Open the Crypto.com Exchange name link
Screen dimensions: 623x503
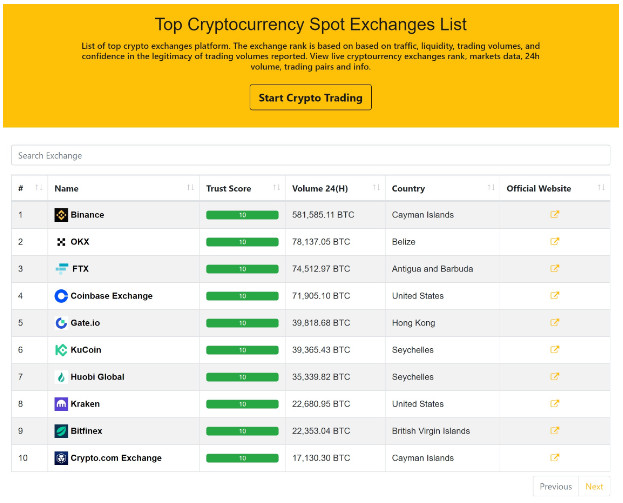coord(116,458)
